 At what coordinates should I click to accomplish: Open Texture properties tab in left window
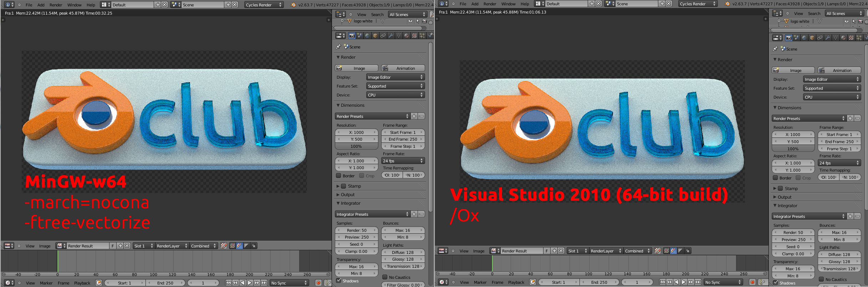[x=414, y=36]
